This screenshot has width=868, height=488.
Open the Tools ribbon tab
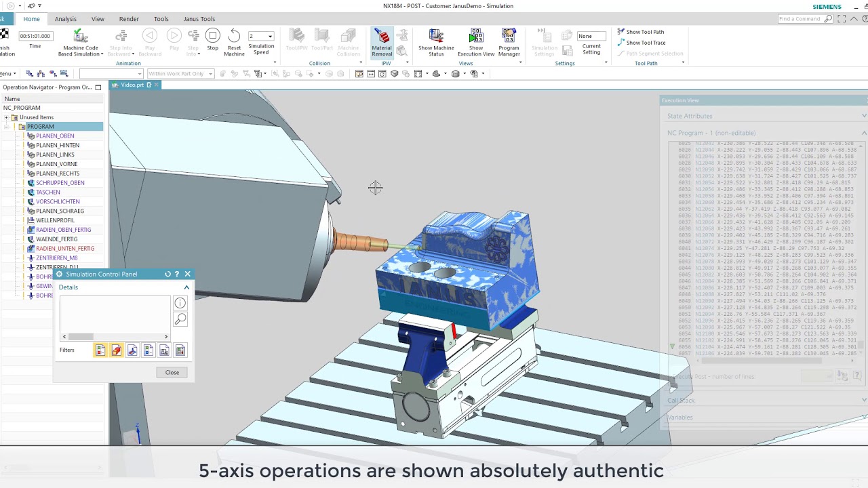161,19
